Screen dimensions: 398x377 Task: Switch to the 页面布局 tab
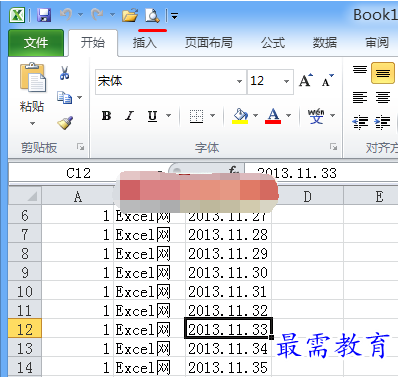(209, 43)
